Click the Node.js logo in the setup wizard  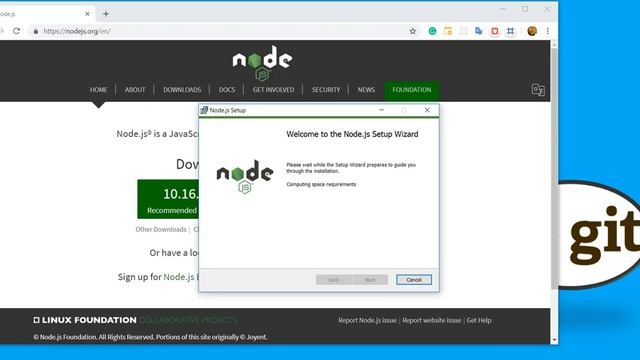245,177
